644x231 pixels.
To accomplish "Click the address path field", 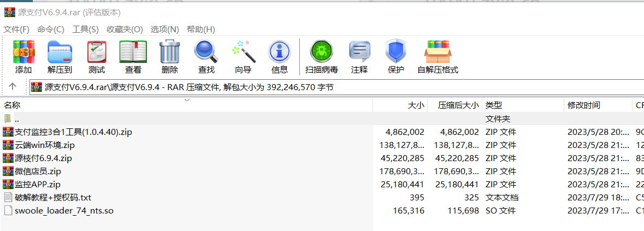I will coord(337,87).
